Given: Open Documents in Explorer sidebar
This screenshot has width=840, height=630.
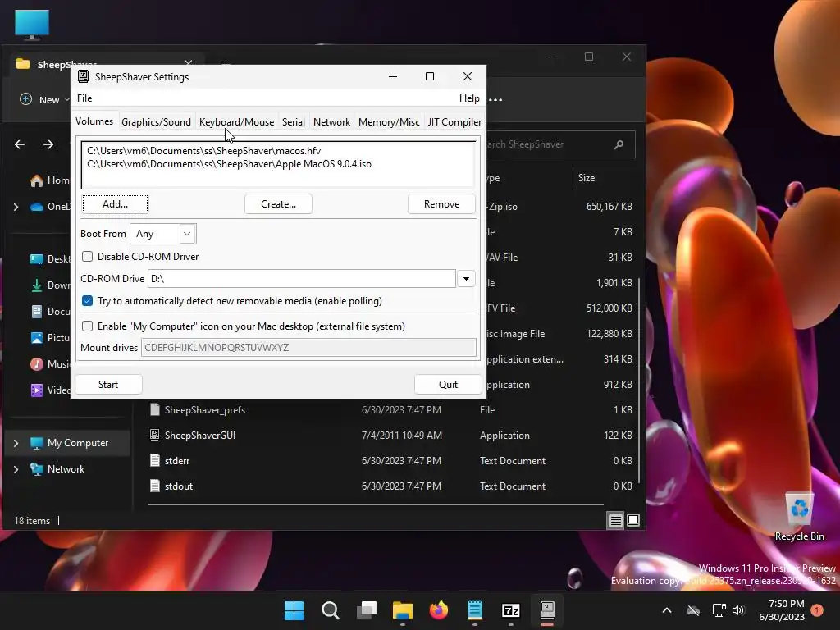Looking at the screenshot, I should click(49, 312).
